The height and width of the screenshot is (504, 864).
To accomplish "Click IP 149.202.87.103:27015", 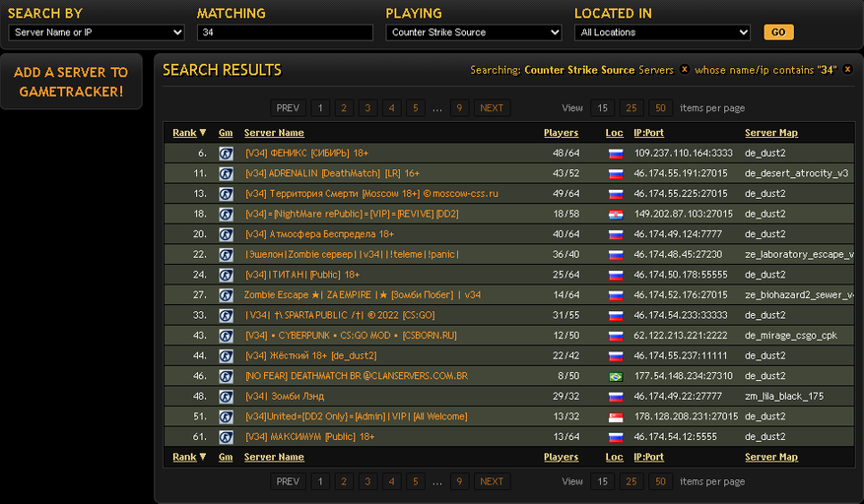I will tap(684, 214).
